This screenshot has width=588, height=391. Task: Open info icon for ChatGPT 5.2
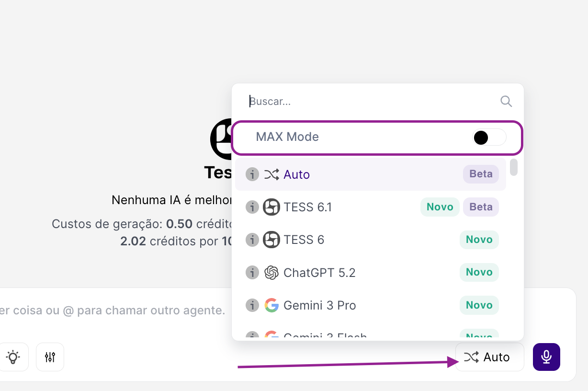(x=252, y=273)
